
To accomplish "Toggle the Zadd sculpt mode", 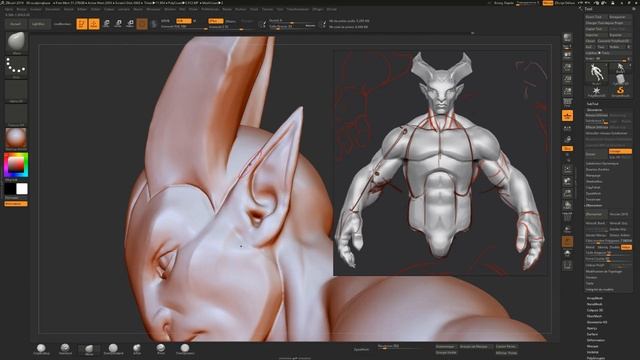I will point(216,21).
